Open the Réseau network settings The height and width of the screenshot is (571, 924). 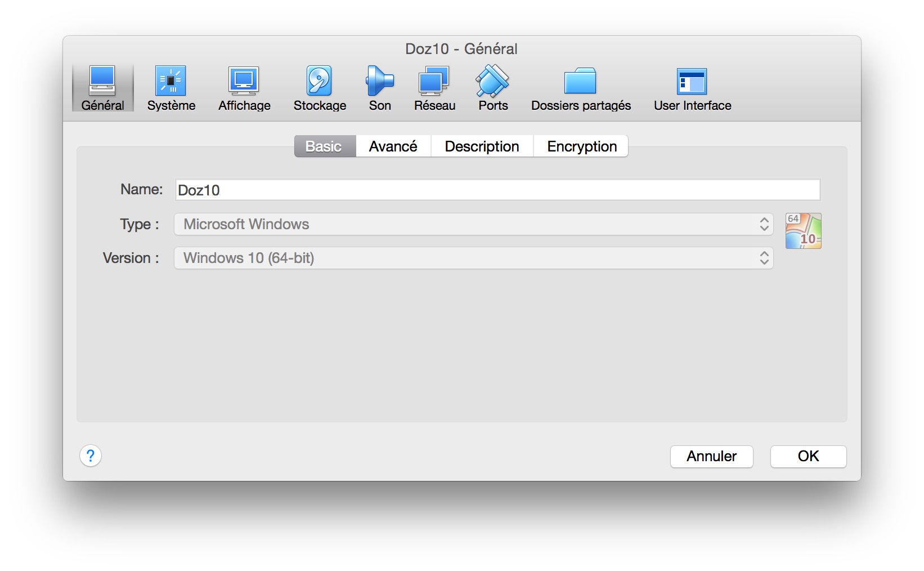tap(434, 88)
